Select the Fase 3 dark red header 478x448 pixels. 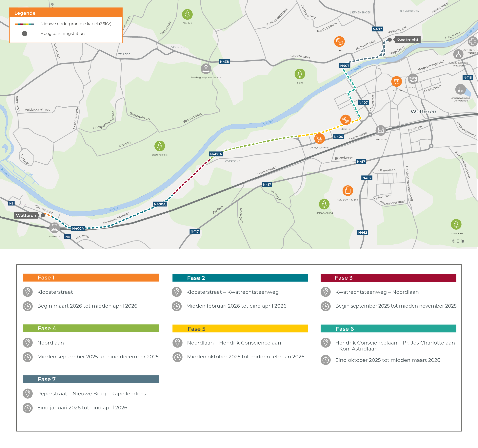(388, 278)
